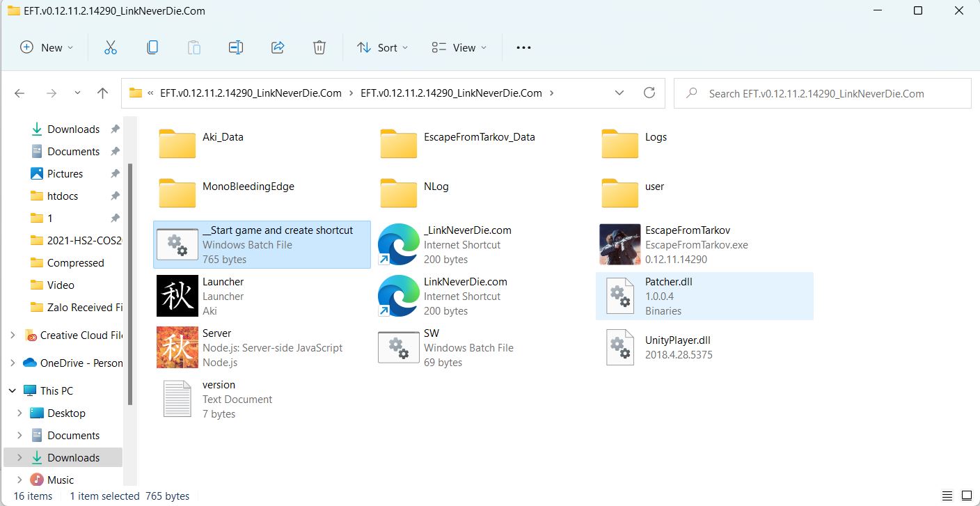
Task: Open Pictures in quick access sidebar
Action: (65, 173)
